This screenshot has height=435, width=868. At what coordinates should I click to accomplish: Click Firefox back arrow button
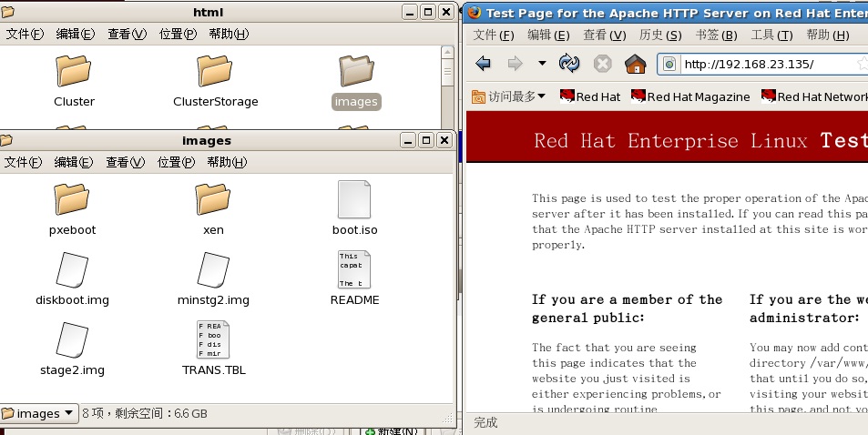[484, 64]
